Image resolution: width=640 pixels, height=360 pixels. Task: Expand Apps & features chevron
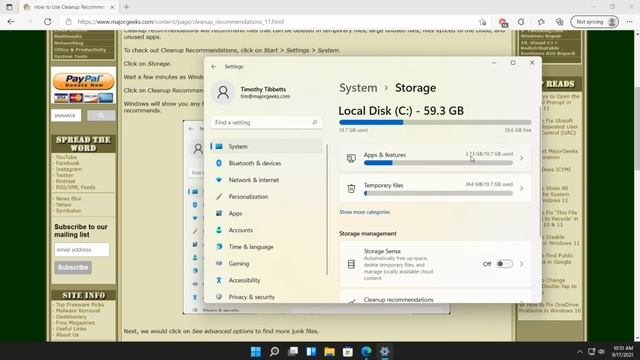522,158
